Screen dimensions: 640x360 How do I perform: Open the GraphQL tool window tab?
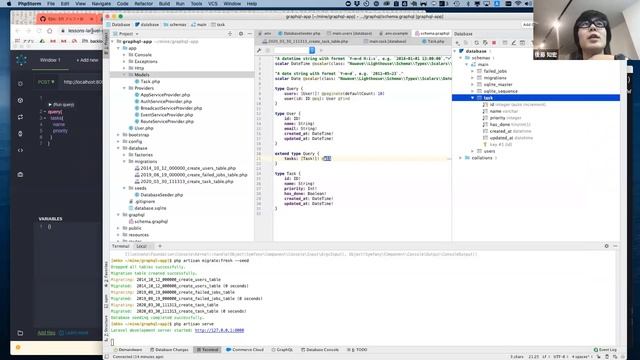click(282, 350)
